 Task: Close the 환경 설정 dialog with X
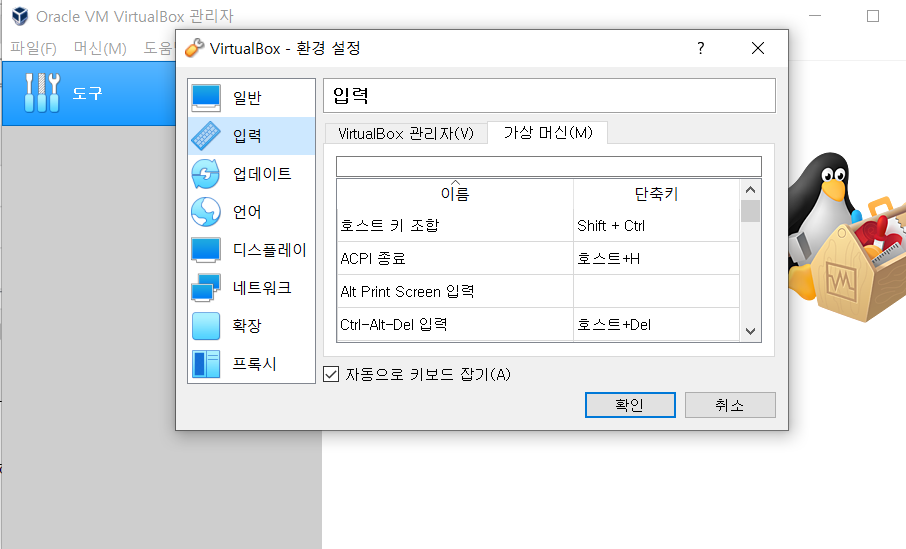point(758,48)
